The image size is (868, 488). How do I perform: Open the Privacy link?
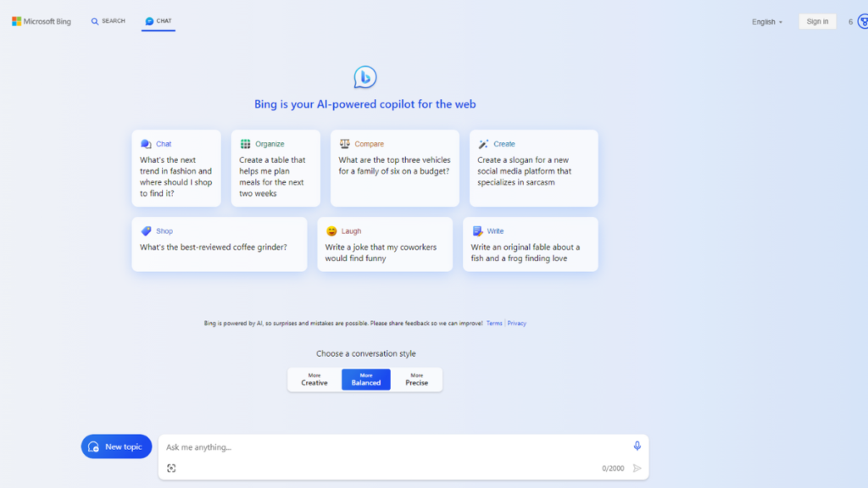point(516,323)
